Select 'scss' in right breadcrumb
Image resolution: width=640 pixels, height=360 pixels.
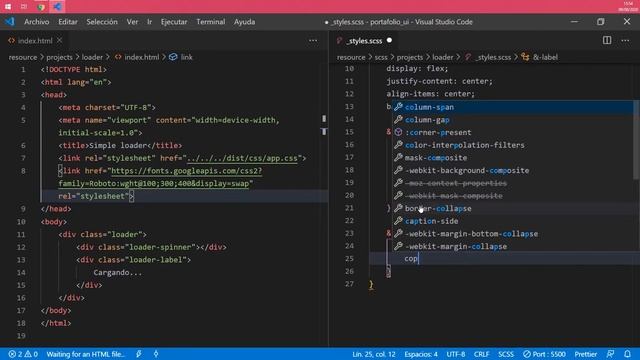click(x=381, y=57)
